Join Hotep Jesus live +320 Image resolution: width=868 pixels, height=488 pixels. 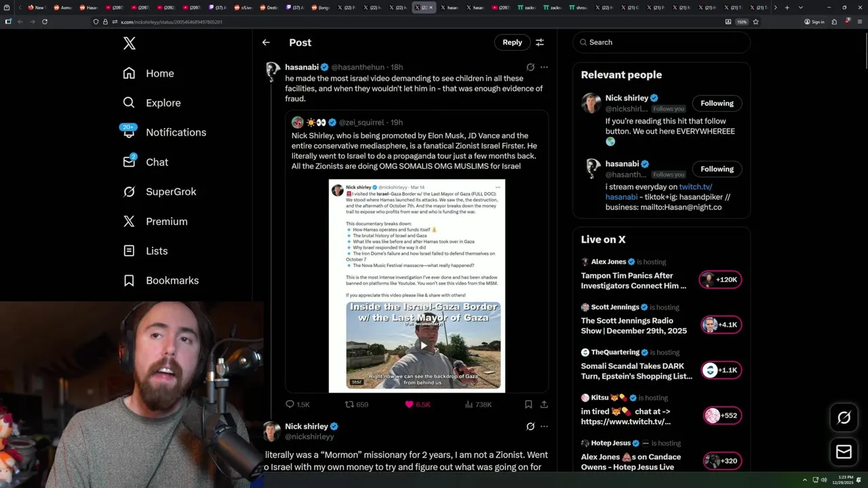coord(721,461)
